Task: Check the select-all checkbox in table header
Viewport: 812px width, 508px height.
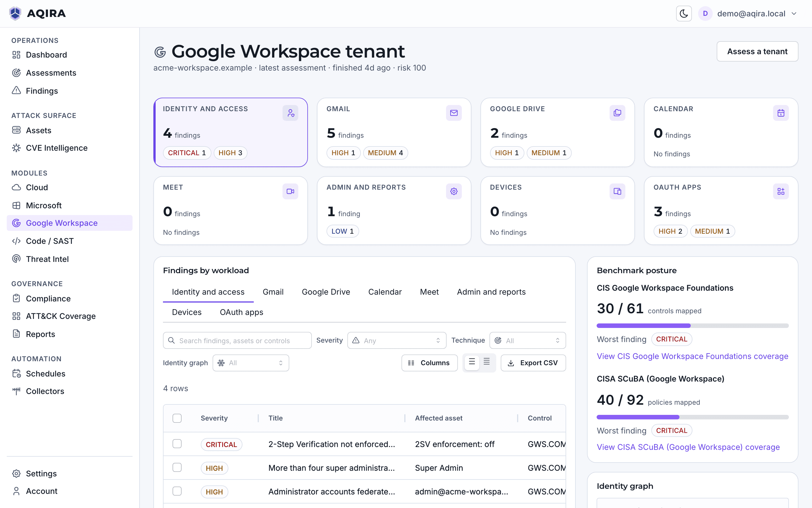Action: 177,418
